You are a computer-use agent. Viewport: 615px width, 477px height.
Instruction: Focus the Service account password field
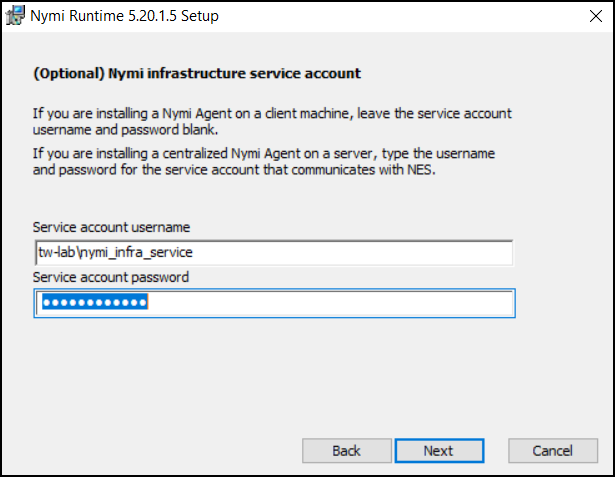click(x=275, y=303)
